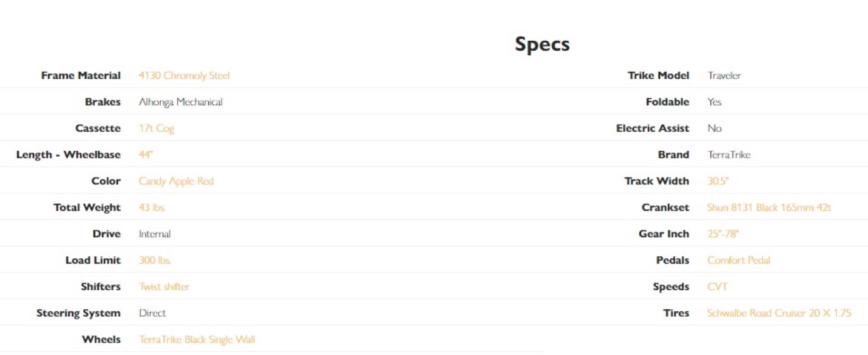Click the 30.5" track width link
This screenshot has width=868, height=355.
718,181
